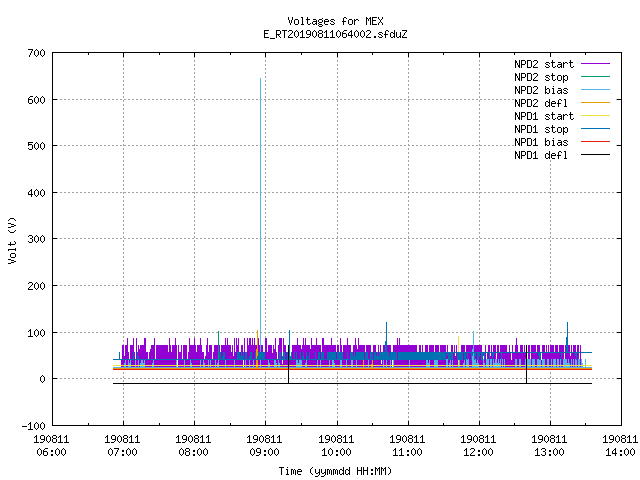Click the y-axis tick value 200
Screen dimensions: 640x480
(x=36, y=286)
